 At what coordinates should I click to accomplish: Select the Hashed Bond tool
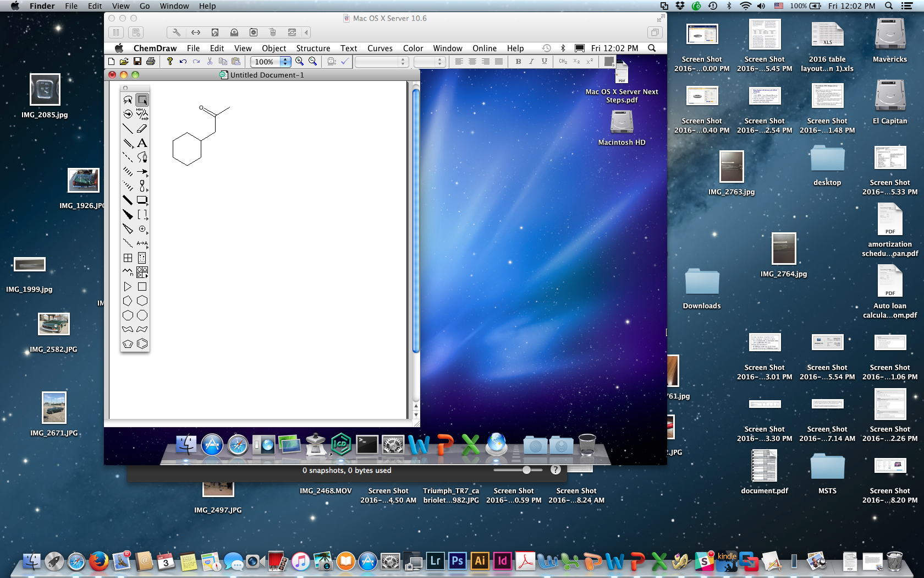point(128,171)
